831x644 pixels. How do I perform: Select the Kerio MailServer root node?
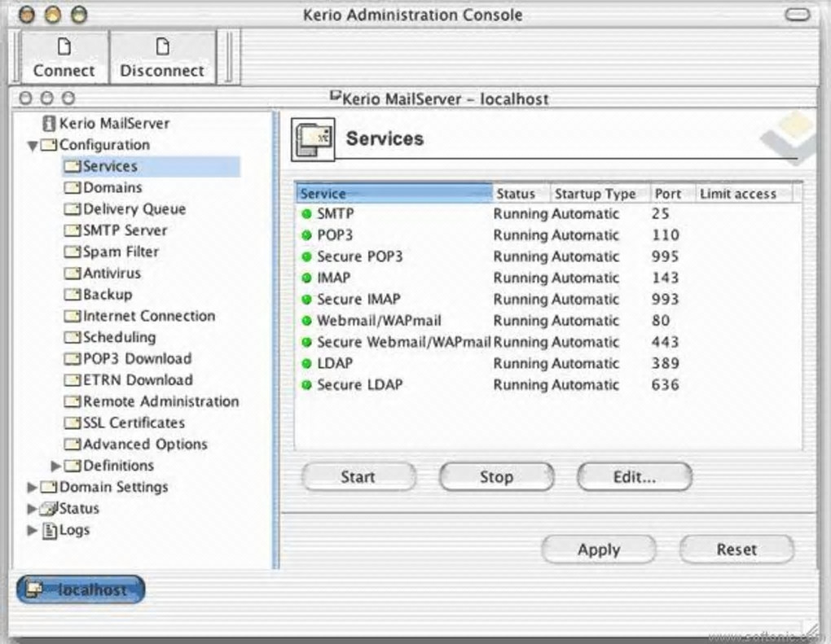[114, 124]
